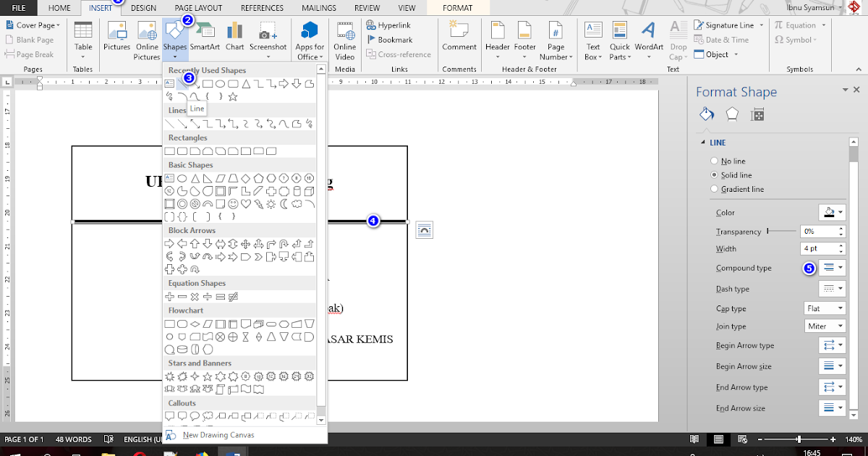Open Apps for Office
Viewport: 868px width, 456px height.
[x=310, y=40]
